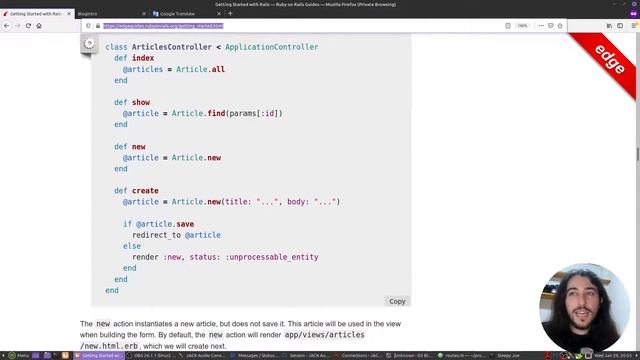
Task: Click the private browsing mask indicator
Action: tap(633, 13)
